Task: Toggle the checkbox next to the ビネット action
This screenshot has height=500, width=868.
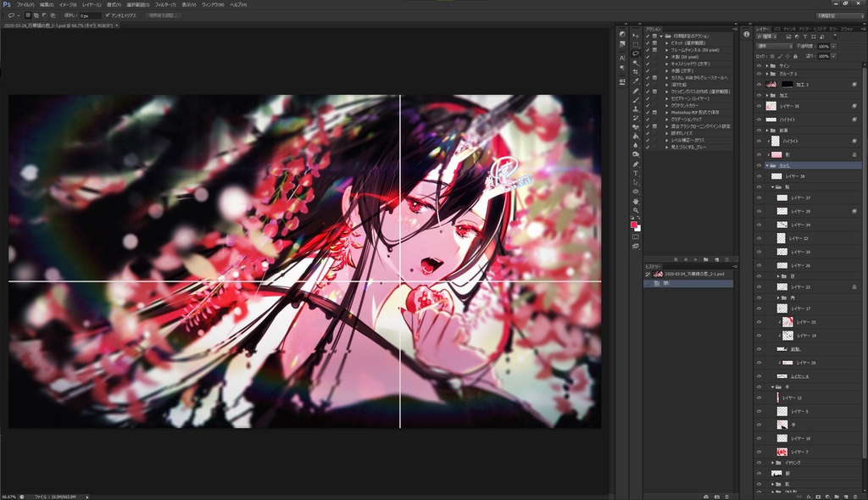Action: (x=647, y=43)
